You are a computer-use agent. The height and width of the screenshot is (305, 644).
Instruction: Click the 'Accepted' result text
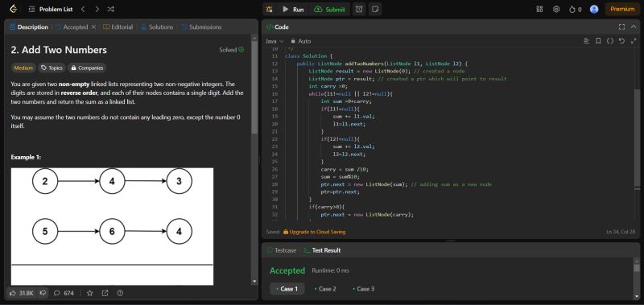pyautogui.click(x=287, y=270)
